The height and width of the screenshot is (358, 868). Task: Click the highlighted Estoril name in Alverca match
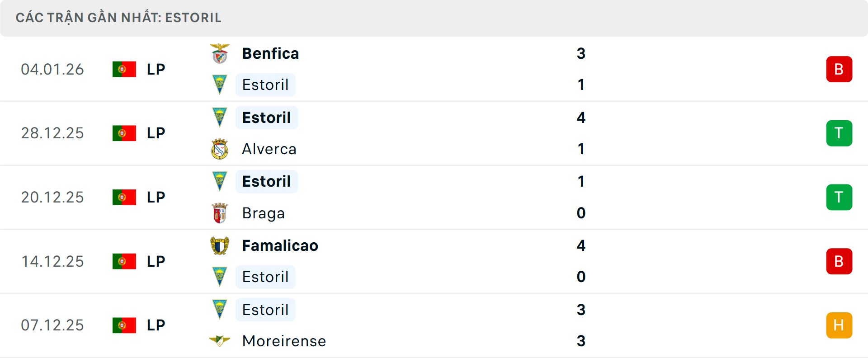(266, 118)
